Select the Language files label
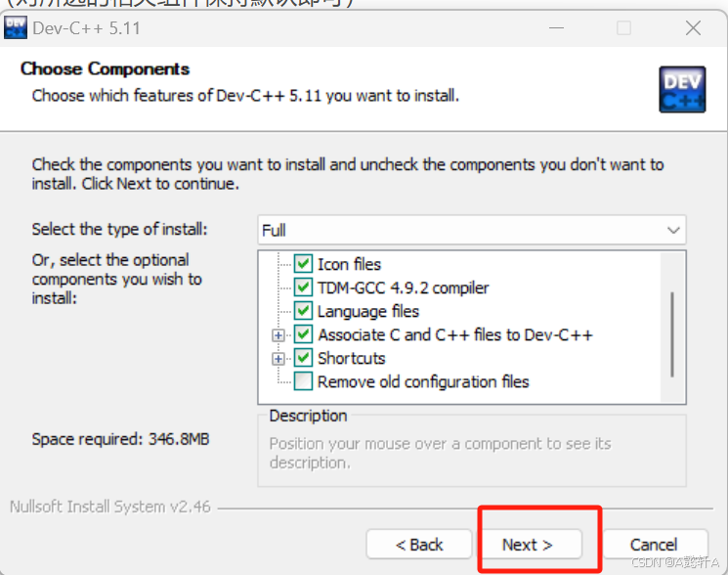 coord(368,311)
